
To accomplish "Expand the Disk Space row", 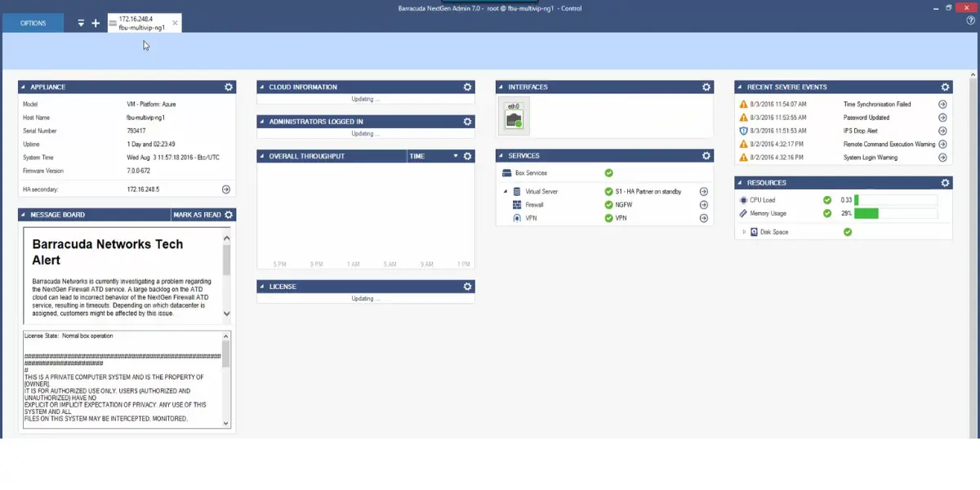I will click(x=744, y=232).
